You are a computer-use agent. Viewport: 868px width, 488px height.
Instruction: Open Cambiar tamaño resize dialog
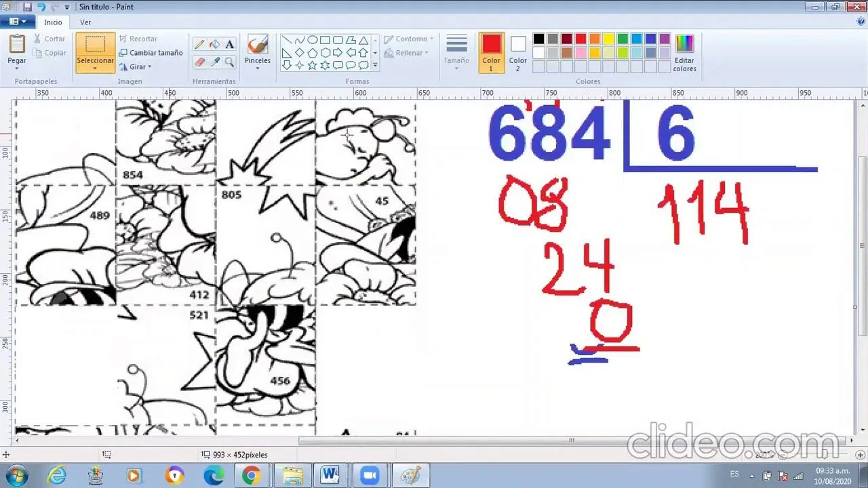coord(151,53)
